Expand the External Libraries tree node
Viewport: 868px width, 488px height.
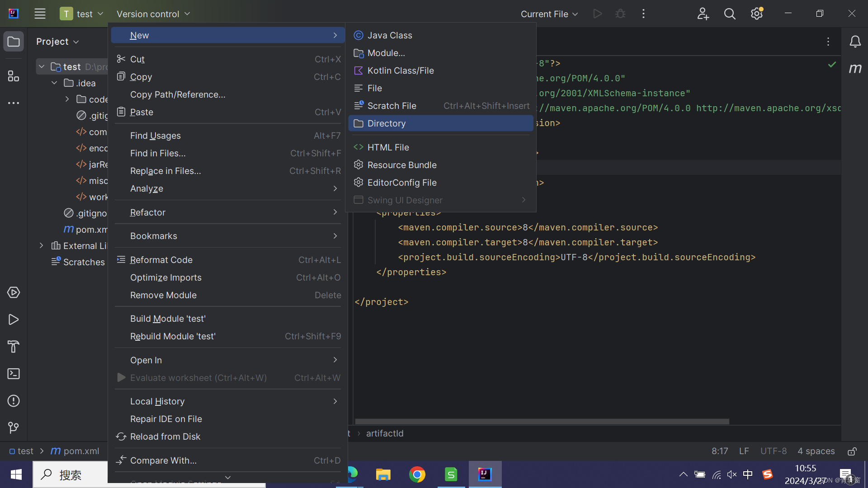click(x=41, y=246)
